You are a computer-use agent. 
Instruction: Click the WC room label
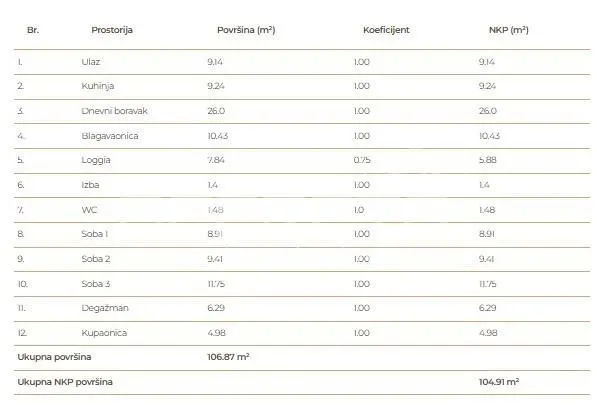89,210
